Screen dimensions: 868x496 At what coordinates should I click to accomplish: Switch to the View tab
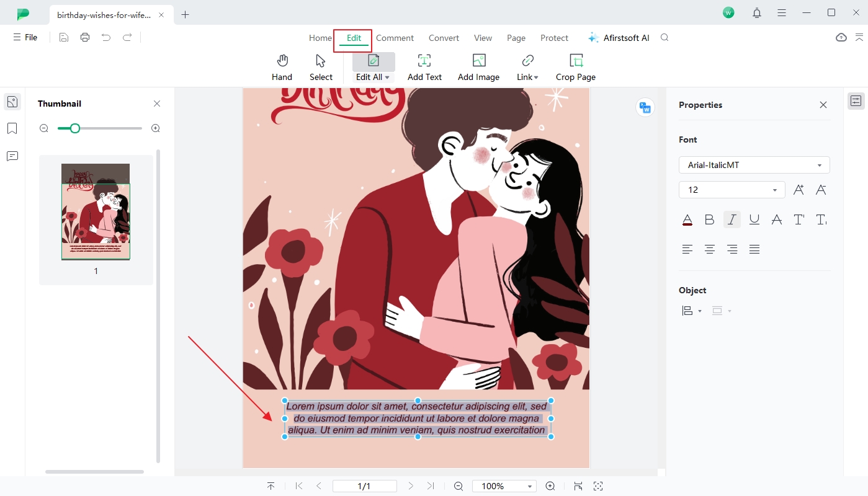tap(483, 38)
